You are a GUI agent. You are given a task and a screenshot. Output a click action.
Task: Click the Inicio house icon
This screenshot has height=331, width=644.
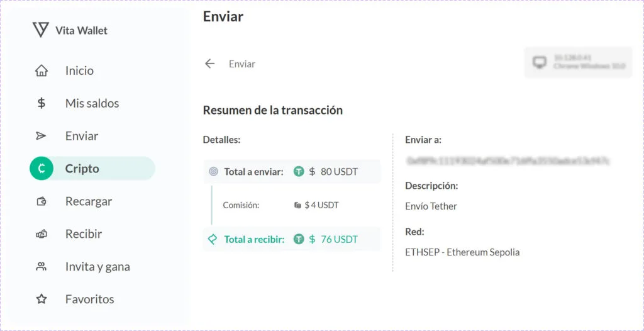(42, 70)
